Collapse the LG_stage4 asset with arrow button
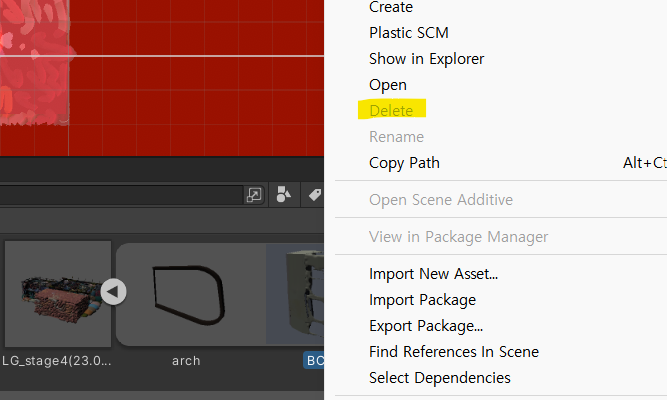 coord(113,291)
